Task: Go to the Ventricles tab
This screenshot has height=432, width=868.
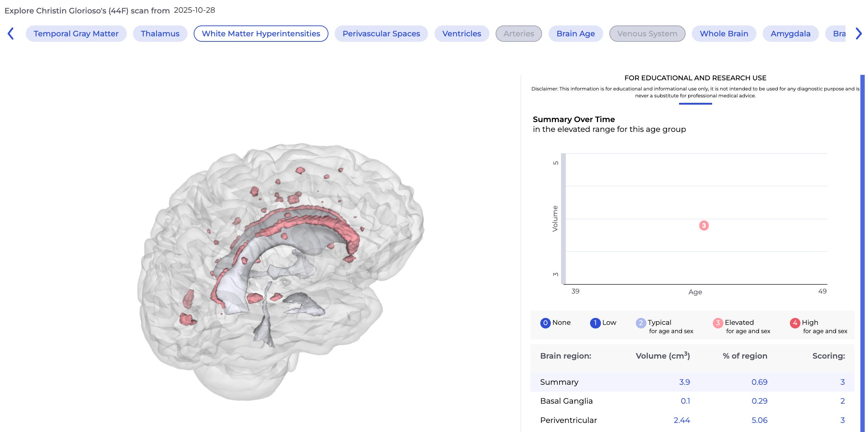Action: click(x=461, y=34)
